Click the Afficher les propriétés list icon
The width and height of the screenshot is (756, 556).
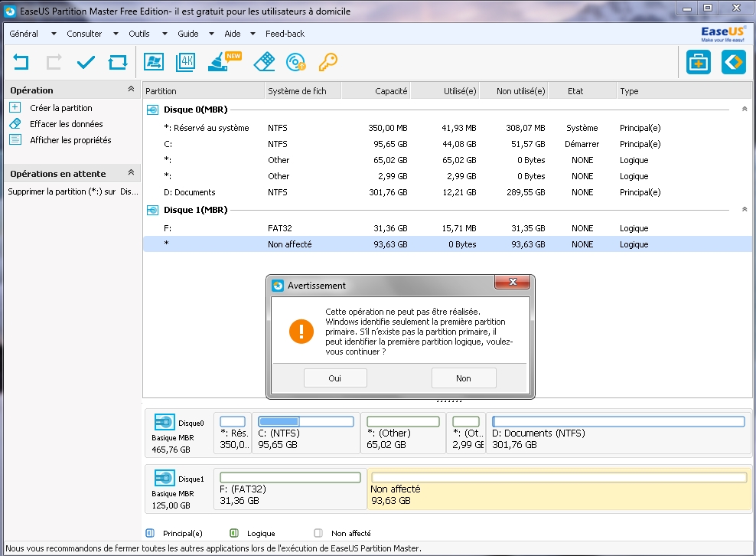[15, 139]
